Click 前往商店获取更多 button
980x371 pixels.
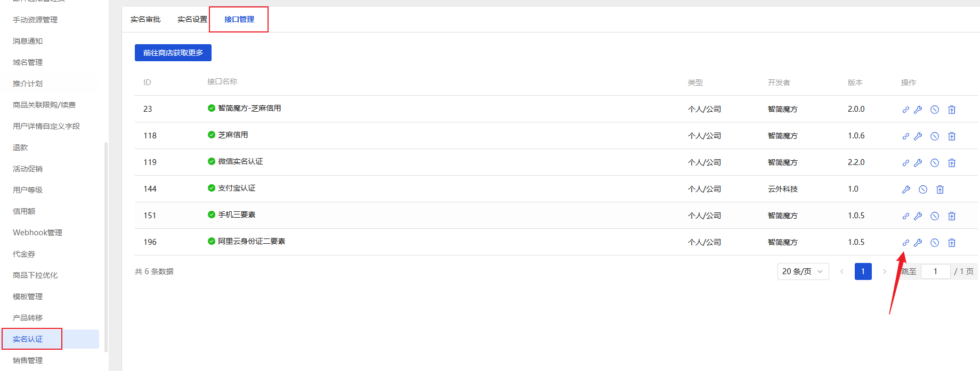tap(173, 53)
